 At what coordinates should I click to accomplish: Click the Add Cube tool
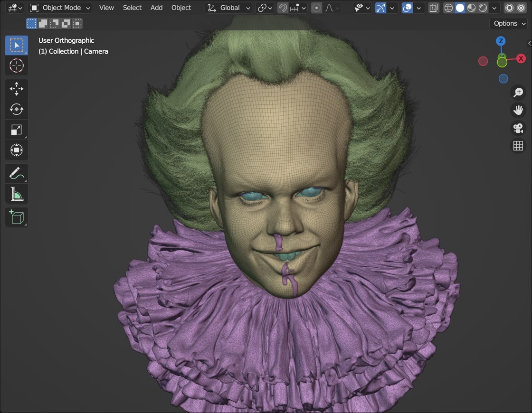17,217
